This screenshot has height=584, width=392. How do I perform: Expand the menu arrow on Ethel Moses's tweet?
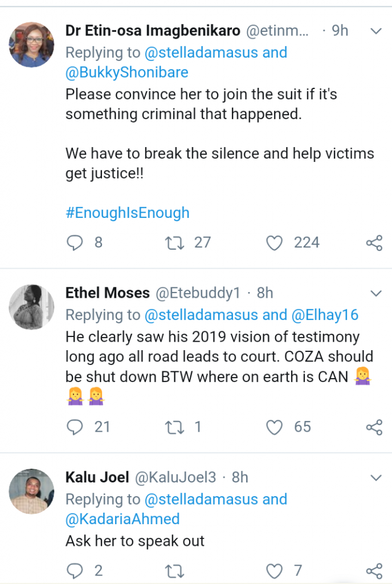(375, 294)
